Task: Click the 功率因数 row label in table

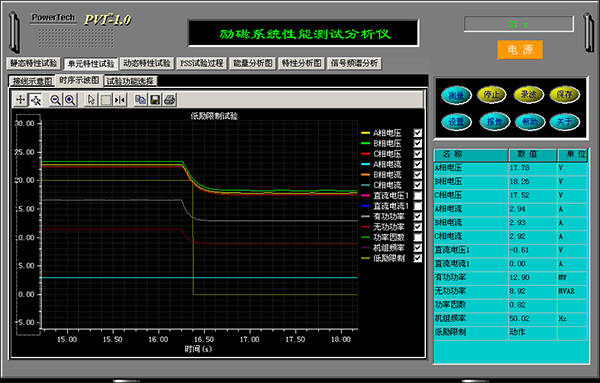Action: 450,305
